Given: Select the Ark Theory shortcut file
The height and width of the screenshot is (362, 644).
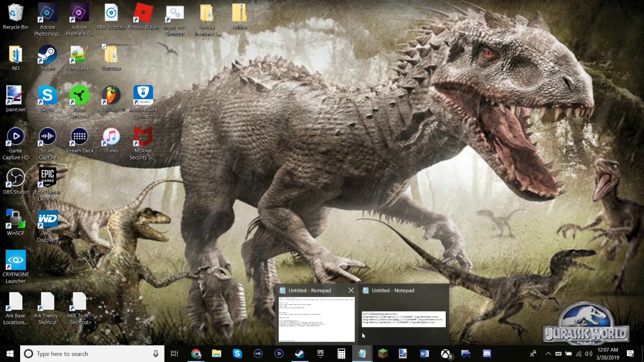Looking at the screenshot, I should click(47, 309).
